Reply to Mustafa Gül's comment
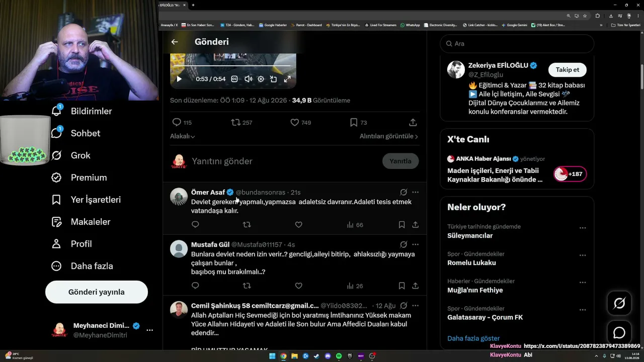The height and width of the screenshot is (362, 644). [x=195, y=286]
